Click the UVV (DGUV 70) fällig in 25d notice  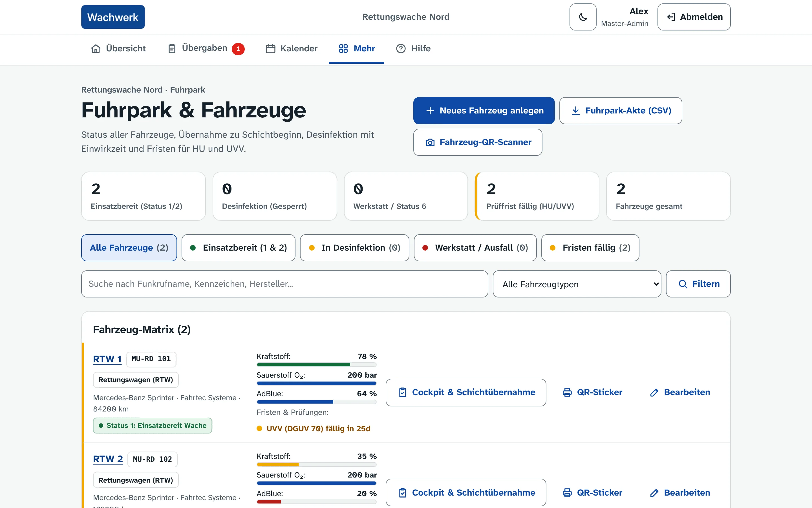314,429
